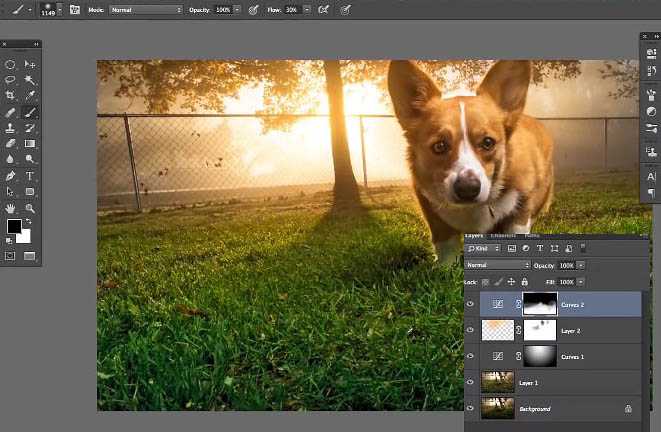Screen dimensions: 661x432
Task: Toggle visibility of Layer 1
Action: (471, 382)
